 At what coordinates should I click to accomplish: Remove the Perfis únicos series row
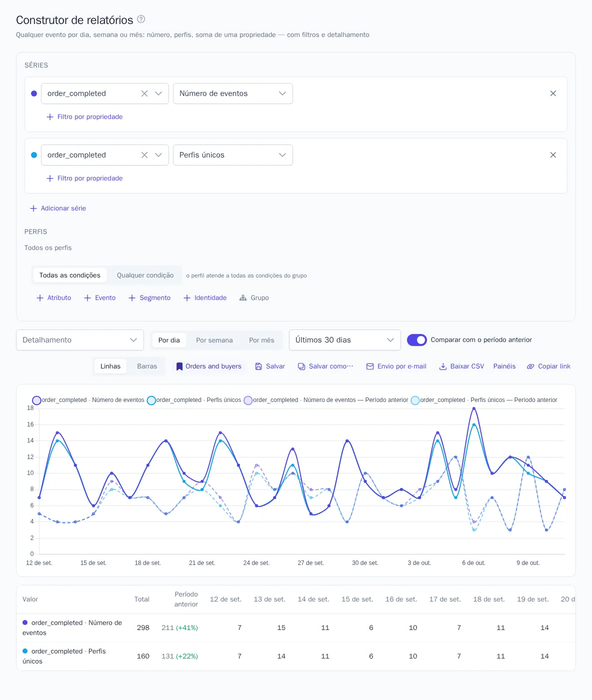(553, 155)
